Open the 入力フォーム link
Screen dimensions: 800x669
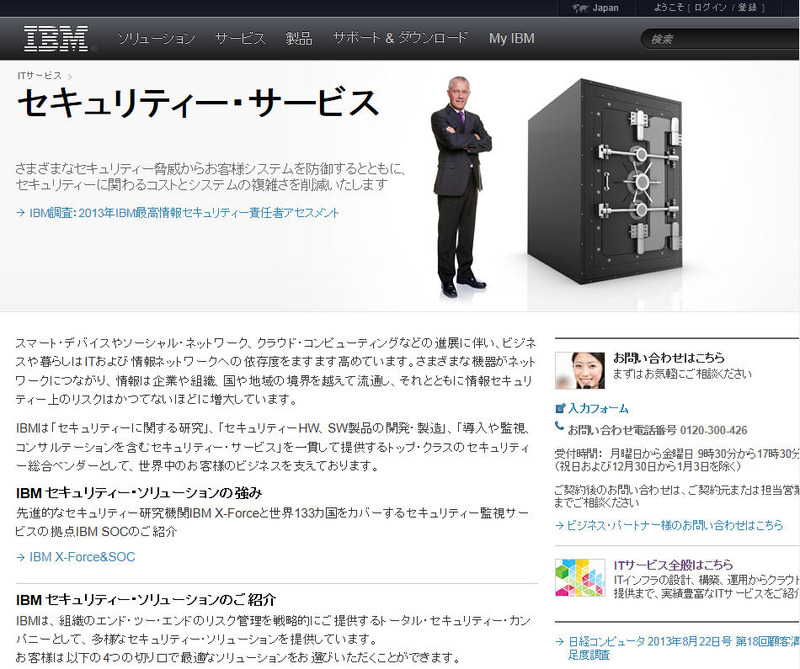598,409
